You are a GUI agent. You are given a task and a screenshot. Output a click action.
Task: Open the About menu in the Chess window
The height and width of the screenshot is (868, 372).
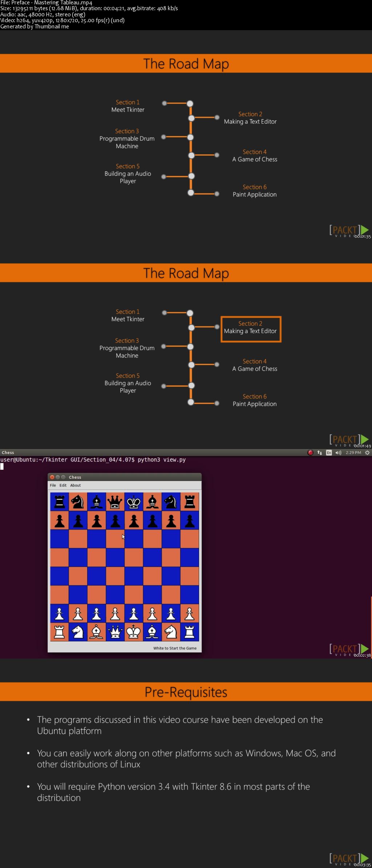[76, 485]
